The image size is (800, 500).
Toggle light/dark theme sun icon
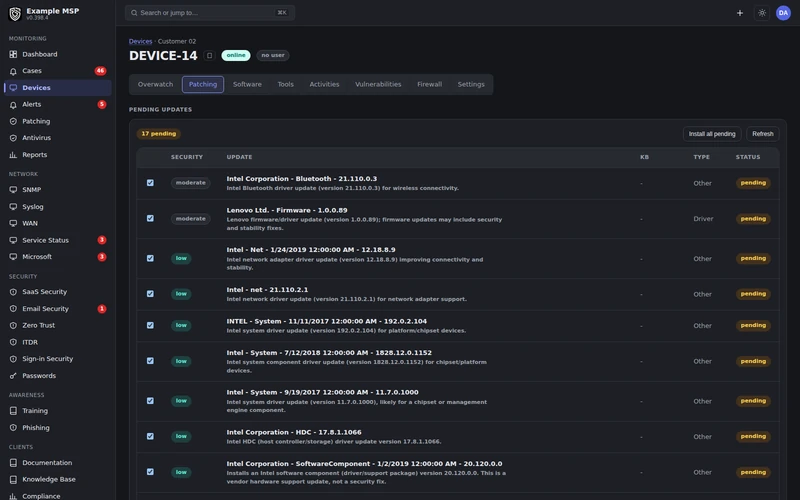[762, 13]
